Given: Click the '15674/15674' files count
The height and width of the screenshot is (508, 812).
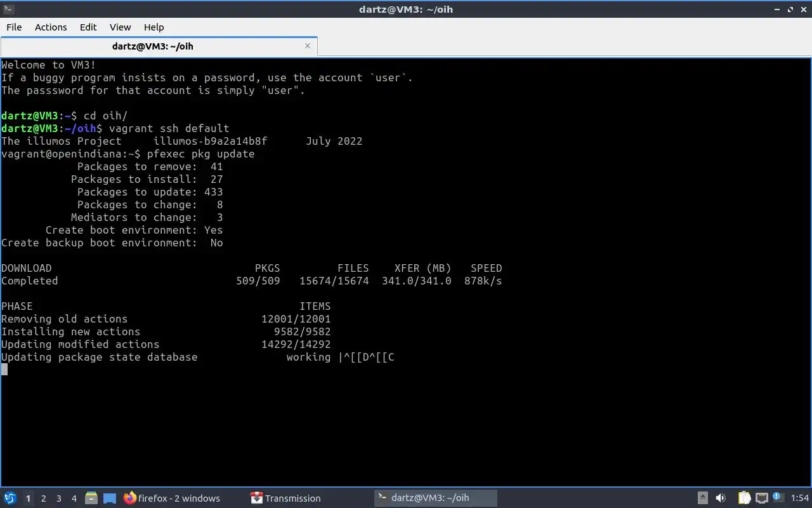Looking at the screenshot, I should click(x=334, y=281).
